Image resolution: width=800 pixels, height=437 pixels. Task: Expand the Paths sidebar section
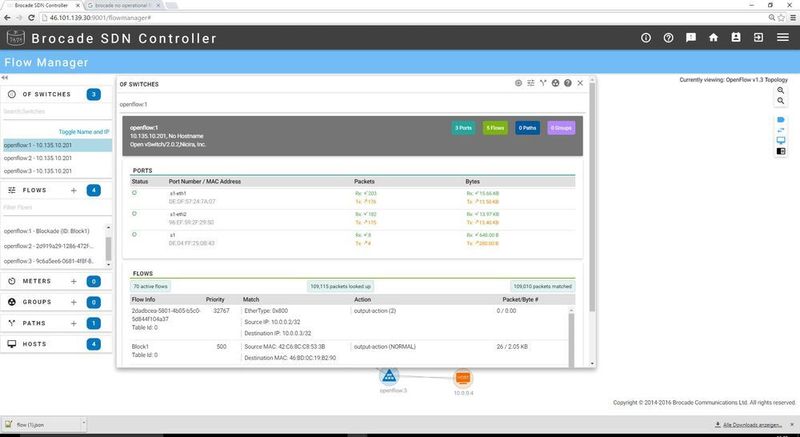pos(34,323)
